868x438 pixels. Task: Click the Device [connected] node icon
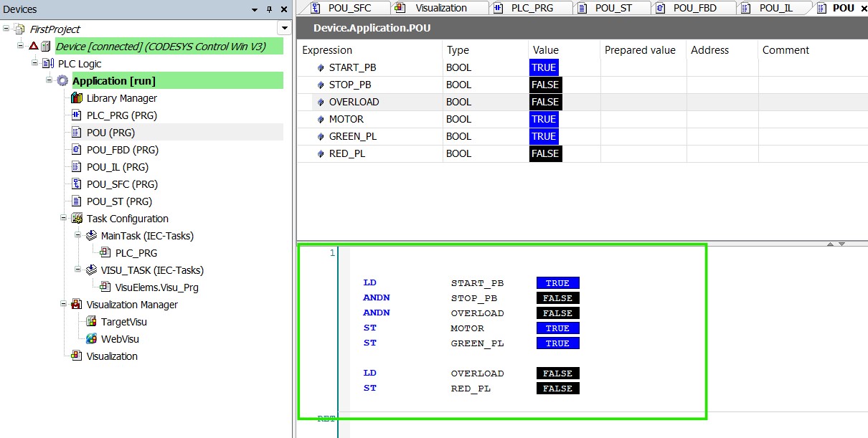coord(46,47)
